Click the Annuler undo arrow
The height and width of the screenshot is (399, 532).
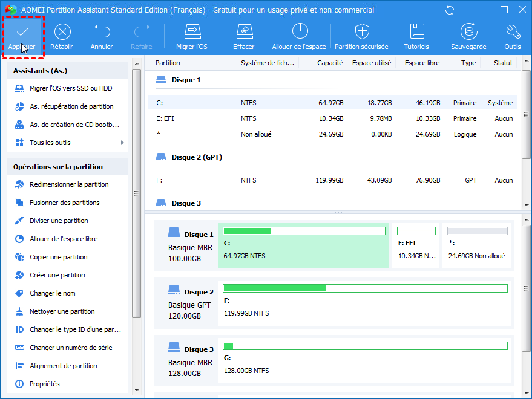(102, 32)
